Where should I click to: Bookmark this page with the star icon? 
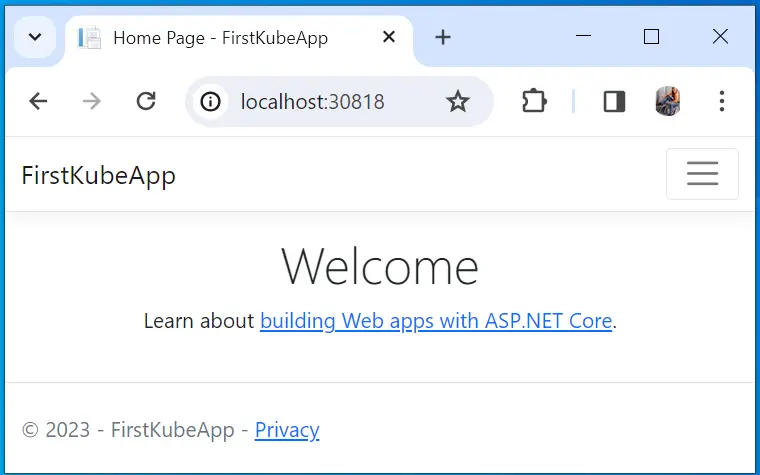[458, 102]
